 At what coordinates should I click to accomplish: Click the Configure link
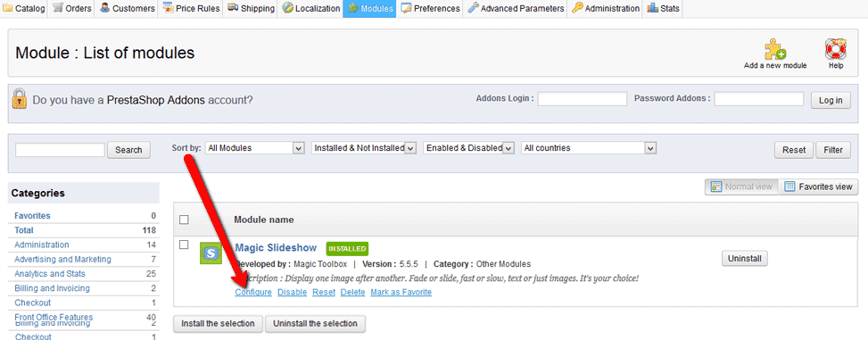253,293
